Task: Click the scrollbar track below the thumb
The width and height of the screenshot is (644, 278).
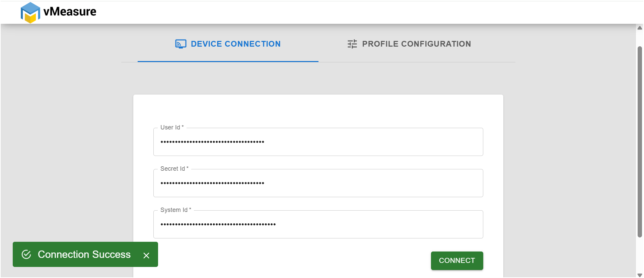Action: click(640, 255)
